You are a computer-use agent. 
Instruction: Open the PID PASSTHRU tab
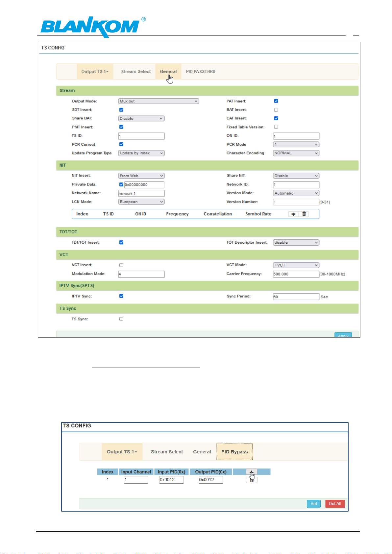click(x=201, y=72)
